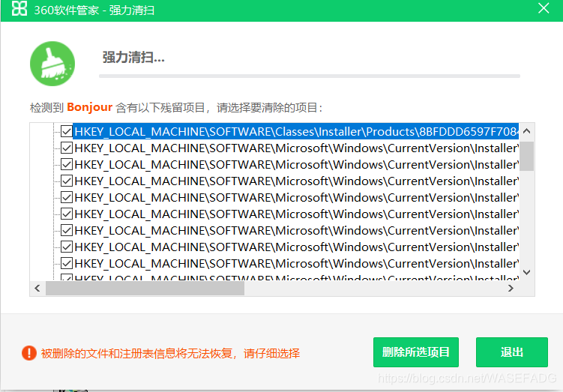Uncheck the Classes\Installer\Products registry entry checkbox
The image size is (563, 392).
point(67,131)
